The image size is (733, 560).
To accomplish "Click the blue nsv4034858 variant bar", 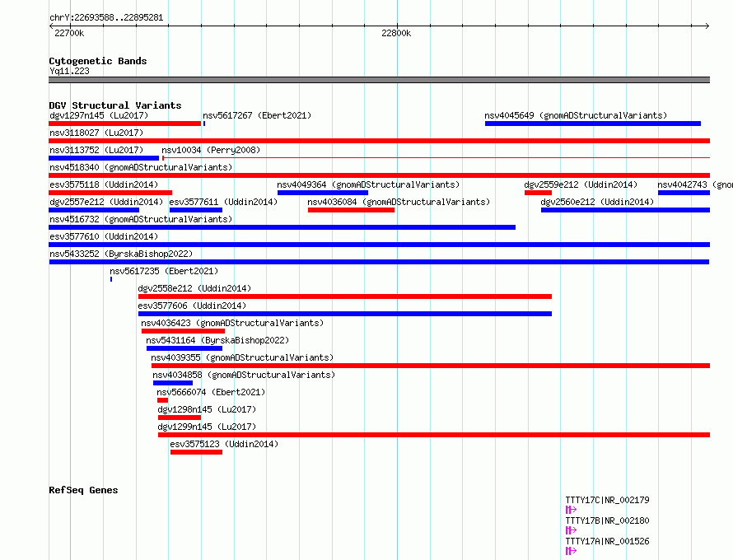I will pos(173,383).
